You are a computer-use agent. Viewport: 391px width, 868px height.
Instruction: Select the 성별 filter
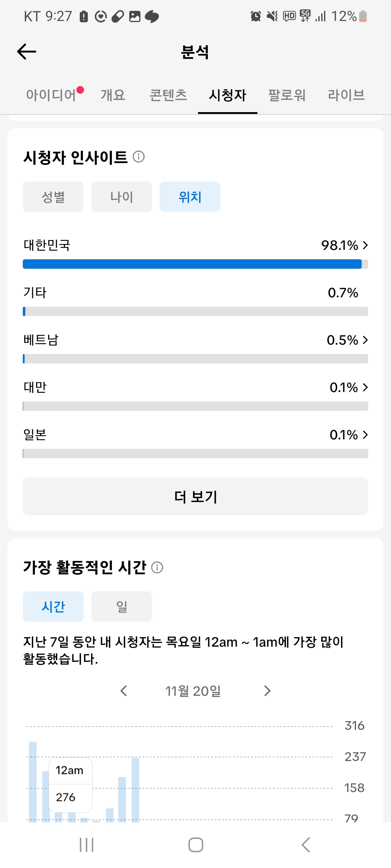[53, 197]
